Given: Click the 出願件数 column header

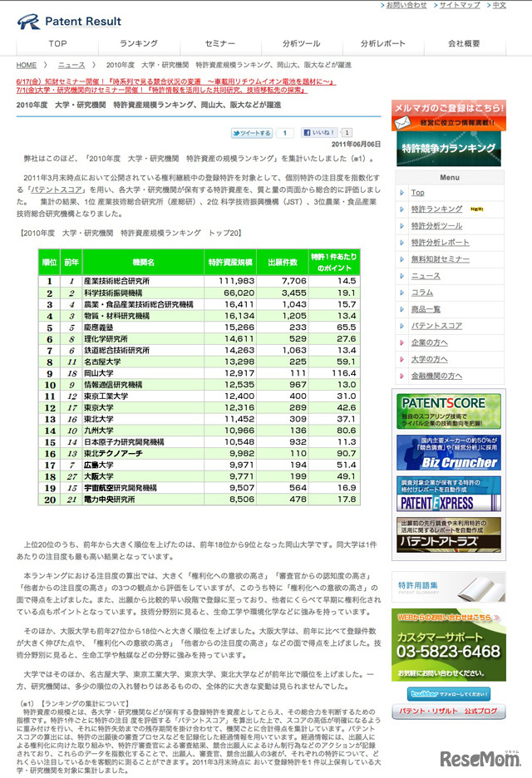Looking at the screenshot, I should [283, 262].
